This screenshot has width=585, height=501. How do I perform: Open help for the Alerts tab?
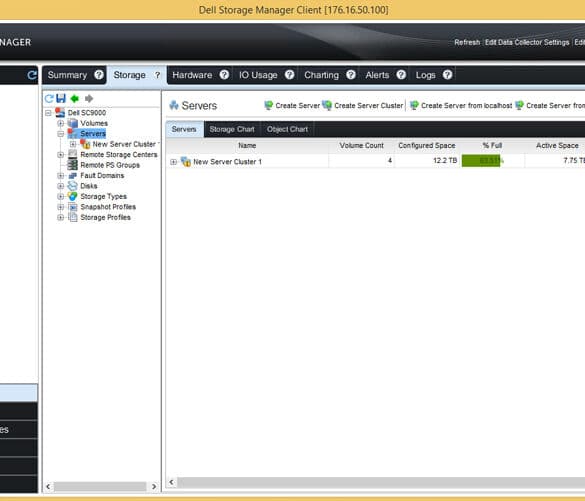pyautogui.click(x=401, y=75)
